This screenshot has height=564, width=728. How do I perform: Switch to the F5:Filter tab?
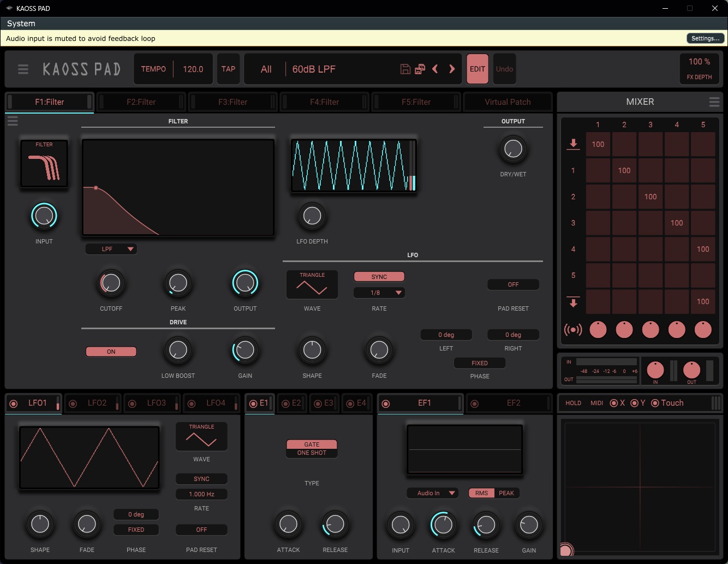[416, 102]
